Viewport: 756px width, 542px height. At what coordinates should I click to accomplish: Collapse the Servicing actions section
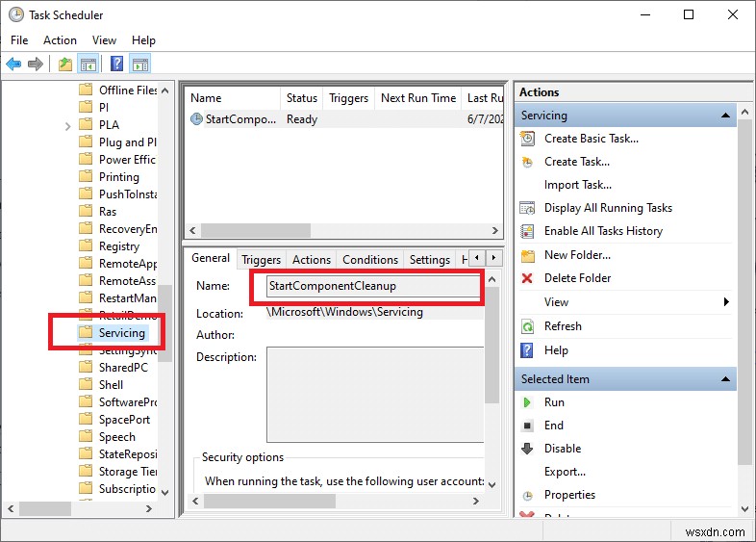point(725,116)
